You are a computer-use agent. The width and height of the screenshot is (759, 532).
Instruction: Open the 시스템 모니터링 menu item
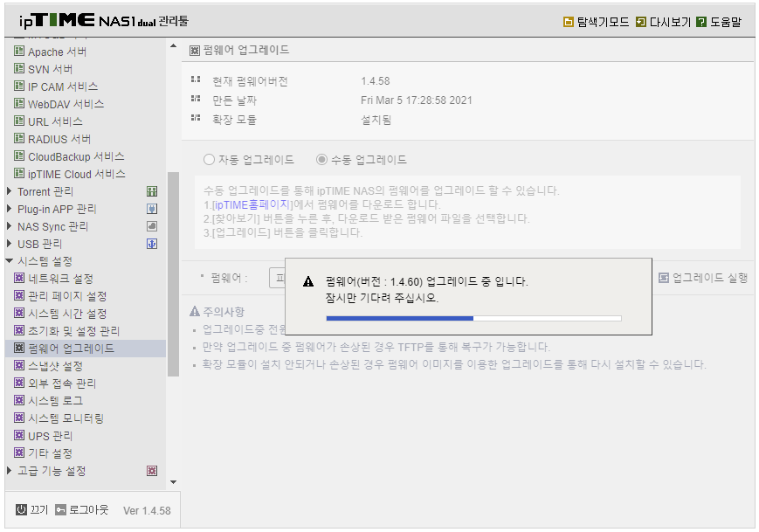66,418
